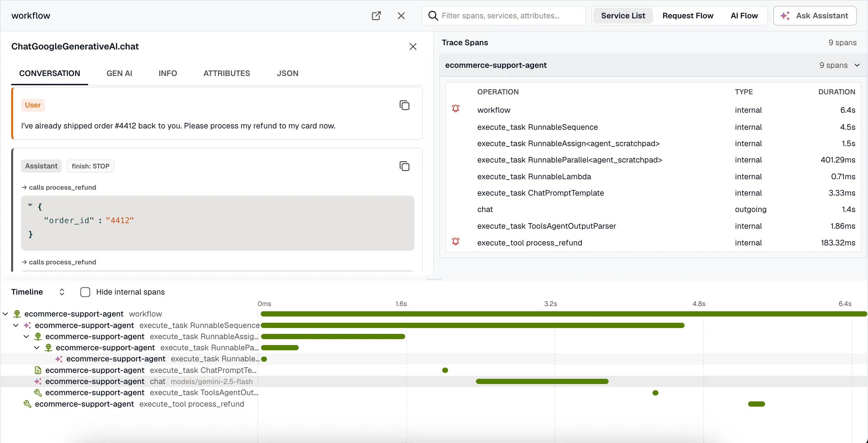
Task: Click the chat gemini sparkle icon
Action: tap(38, 381)
